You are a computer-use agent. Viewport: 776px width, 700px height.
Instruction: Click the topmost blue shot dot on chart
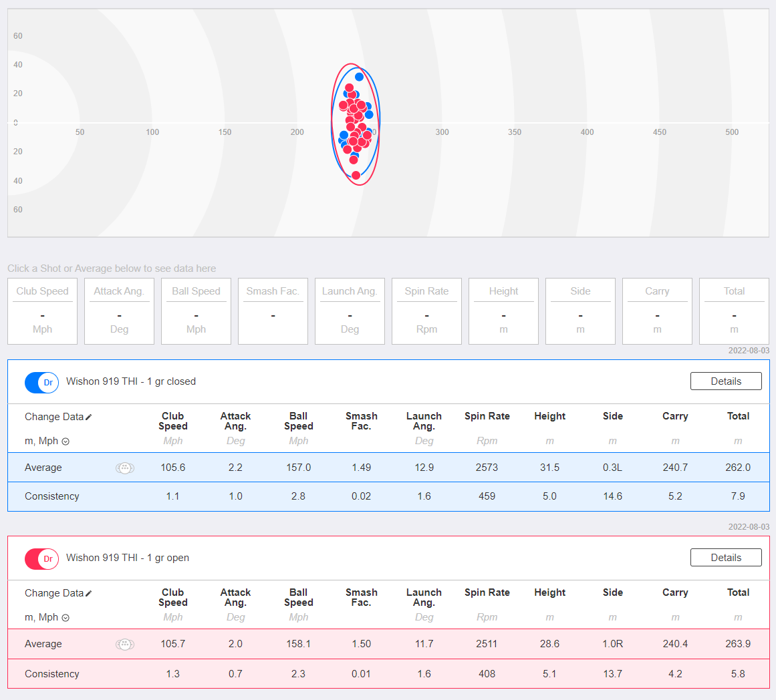pos(360,77)
